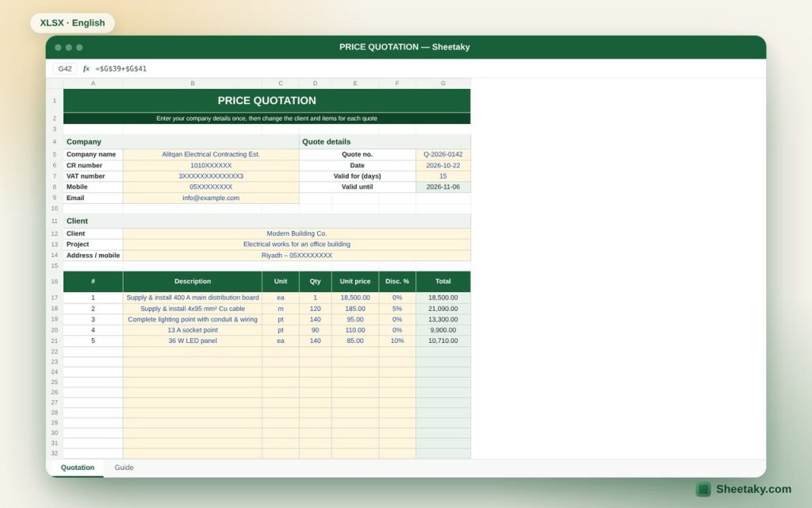The image size is (812, 508).
Task: Open the Quotation sheet tab
Action: [x=77, y=467]
